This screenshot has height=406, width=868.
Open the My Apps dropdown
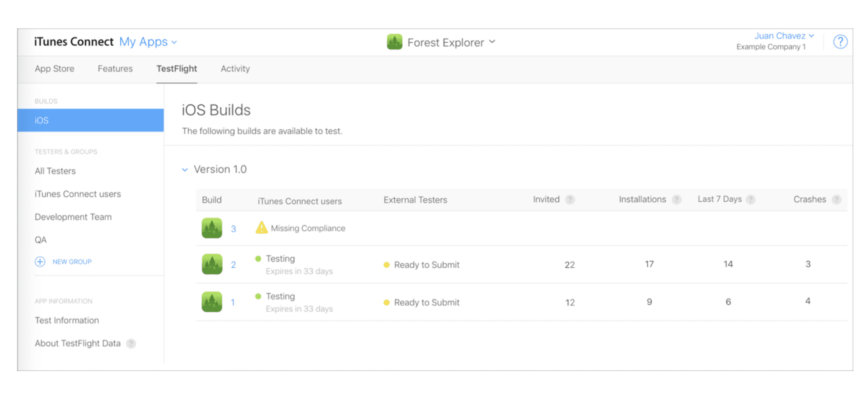tap(148, 42)
